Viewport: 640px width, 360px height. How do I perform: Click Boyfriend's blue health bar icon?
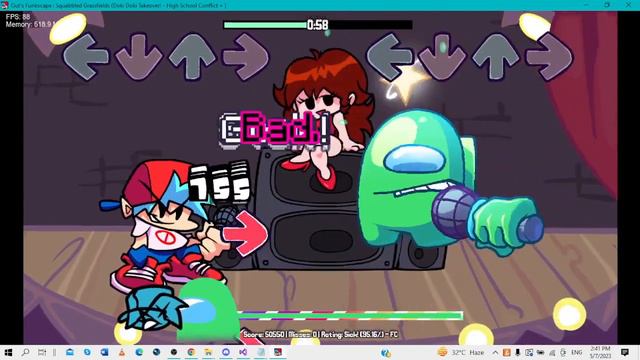[153, 309]
